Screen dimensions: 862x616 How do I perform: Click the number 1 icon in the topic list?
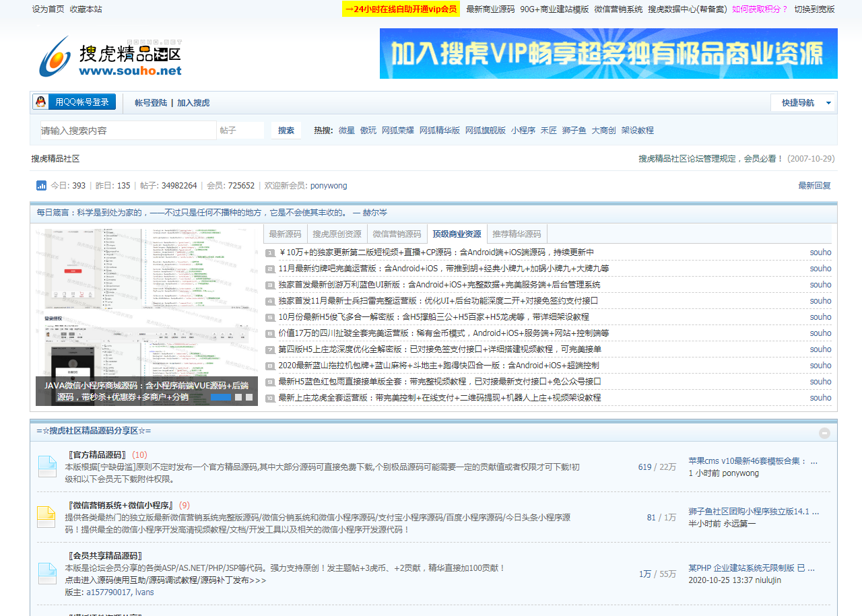pyautogui.click(x=270, y=253)
